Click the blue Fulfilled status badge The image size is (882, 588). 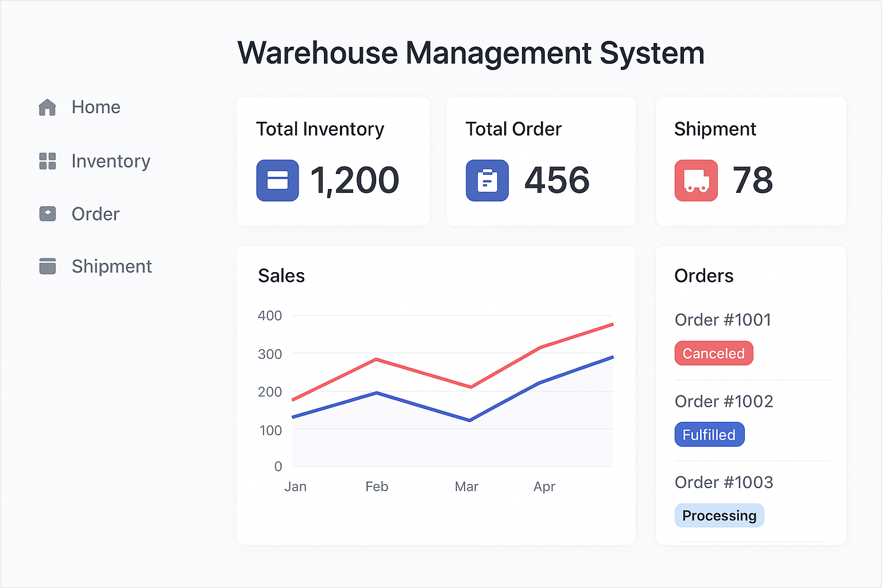[x=709, y=435]
